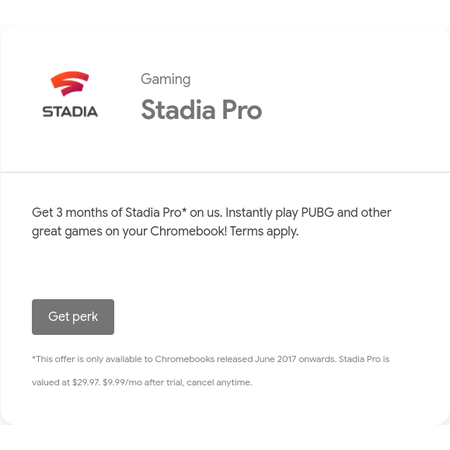Click the word Chromebook! in the description

click(x=188, y=231)
